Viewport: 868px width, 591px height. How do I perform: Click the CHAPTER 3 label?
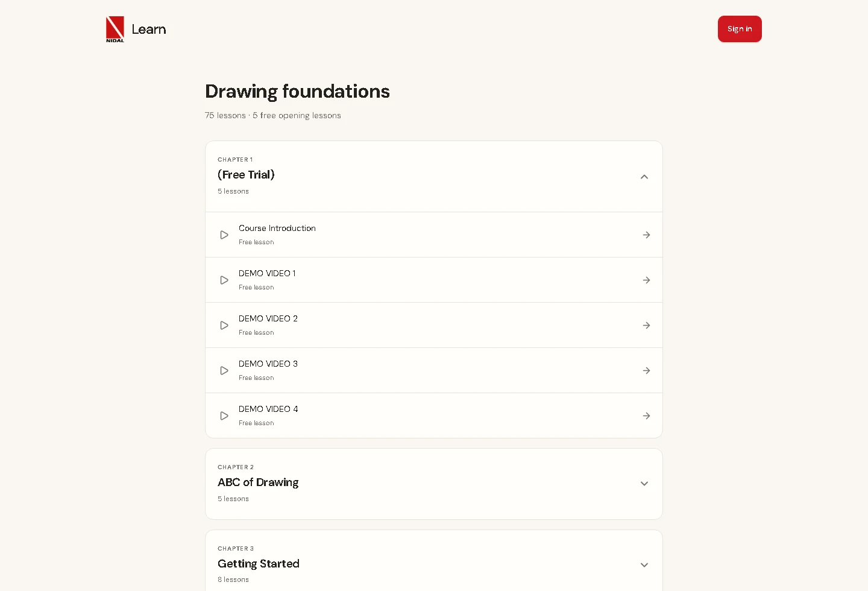tap(236, 549)
